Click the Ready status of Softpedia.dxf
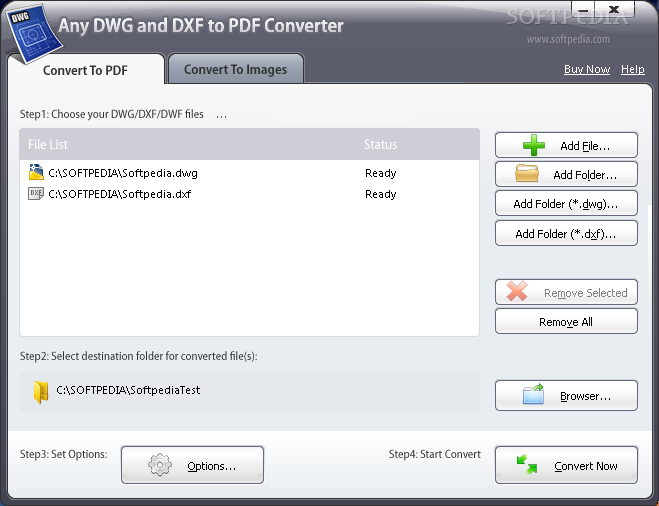This screenshot has width=659, height=506. click(x=381, y=194)
